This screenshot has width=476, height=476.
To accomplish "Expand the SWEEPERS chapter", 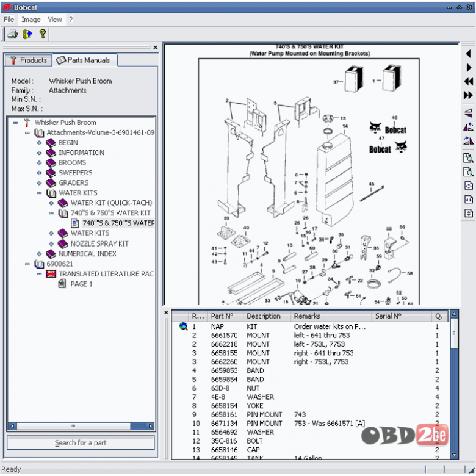I will pos(39,173).
